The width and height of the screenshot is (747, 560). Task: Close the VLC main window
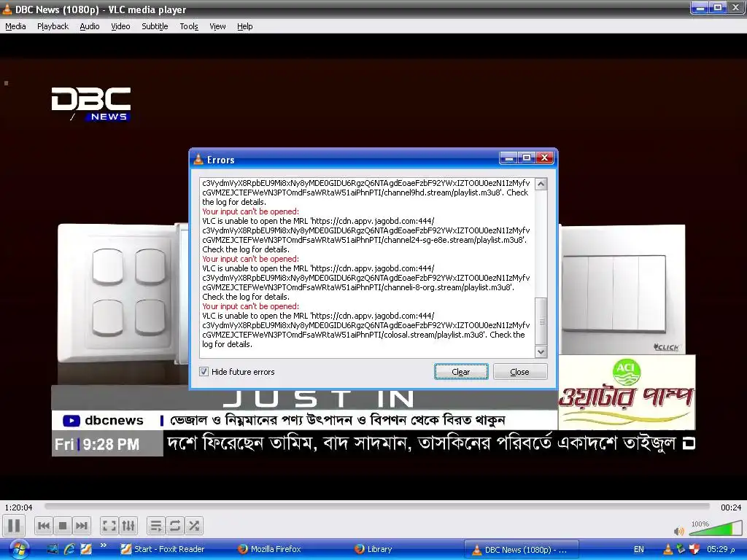[x=735, y=8]
